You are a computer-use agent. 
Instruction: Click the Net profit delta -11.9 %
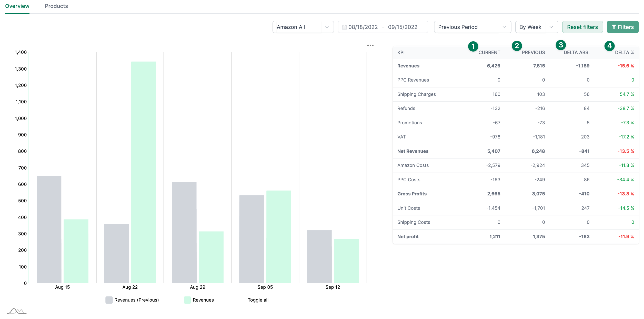pyautogui.click(x=626, y=237)
